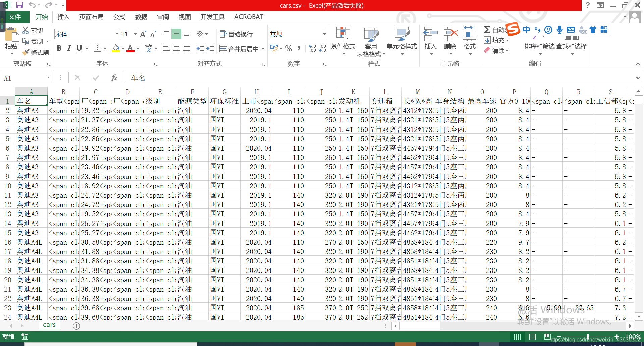Select column header G
The width and height of the screenshot is (644, 346).
pyautogui.click(x=224, y=92)
